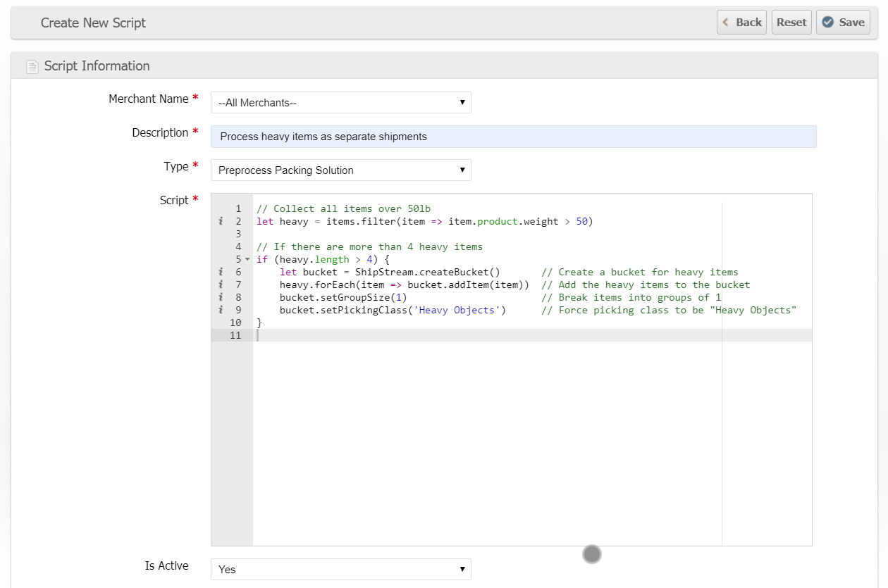Screen dimensions: 888x588
Task: Click the info annotation icon on line 7
Action: 221,284
